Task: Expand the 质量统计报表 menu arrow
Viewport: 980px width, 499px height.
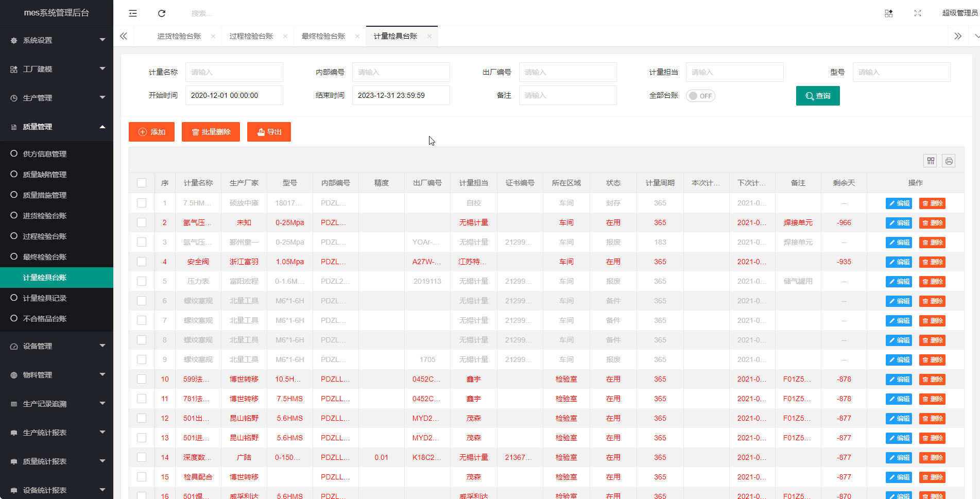Action: click(102, 461)
